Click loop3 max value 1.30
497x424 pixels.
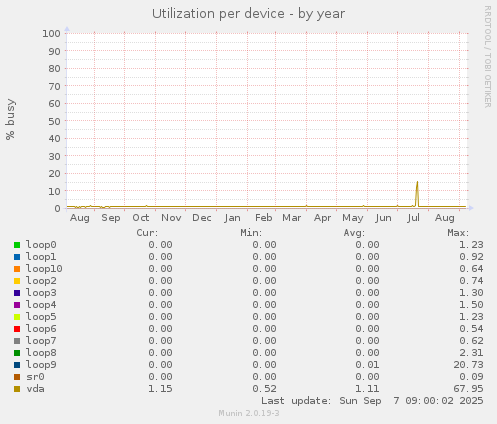[471, 293]
